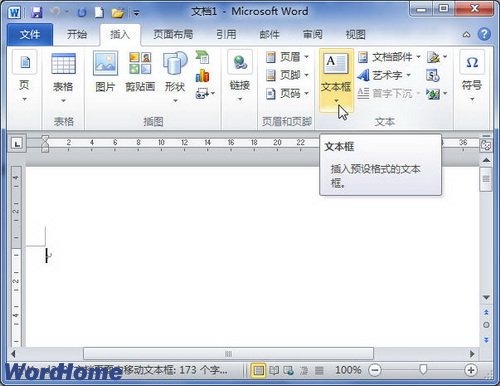This screenshot has width=500, height=386.
Task: Click the vertical scrollbar up arrow
Action: (486, 160)
